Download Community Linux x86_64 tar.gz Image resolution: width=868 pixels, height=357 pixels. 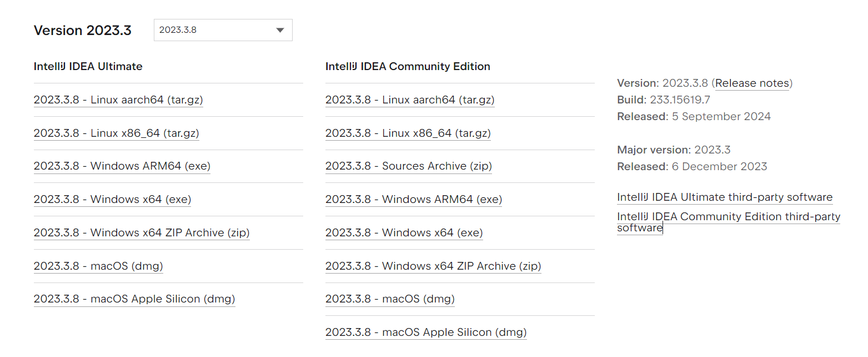coord(408,133)
